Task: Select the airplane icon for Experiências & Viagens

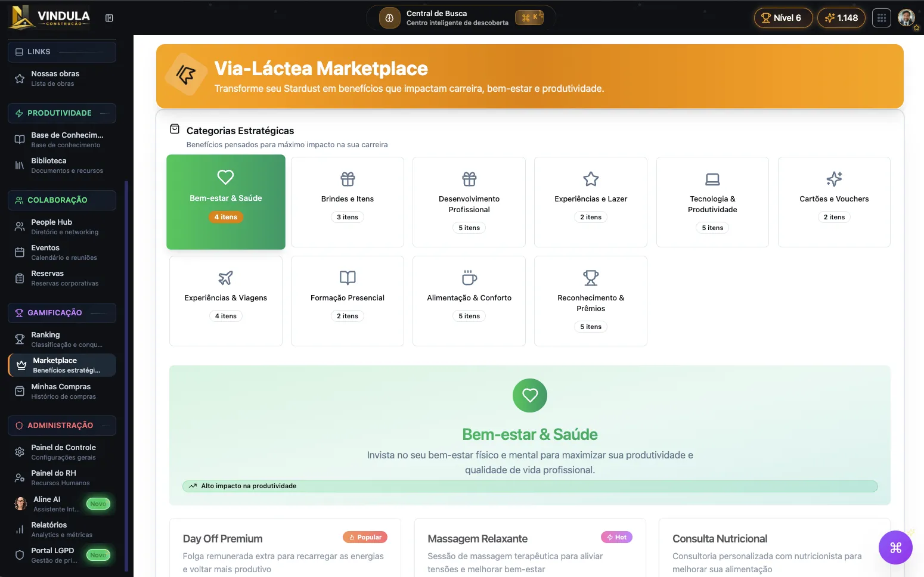Action: (x=225, y=277)
